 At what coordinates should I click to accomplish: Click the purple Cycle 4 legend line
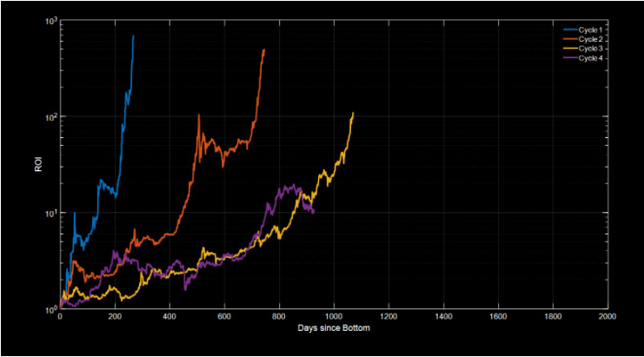pyautogui.click(x=570, y=58)
